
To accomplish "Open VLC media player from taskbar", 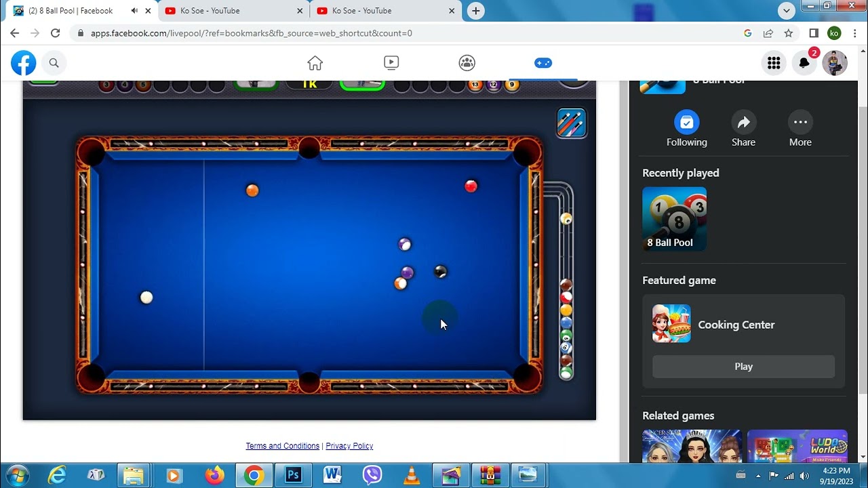I will (x=411, y=476).
